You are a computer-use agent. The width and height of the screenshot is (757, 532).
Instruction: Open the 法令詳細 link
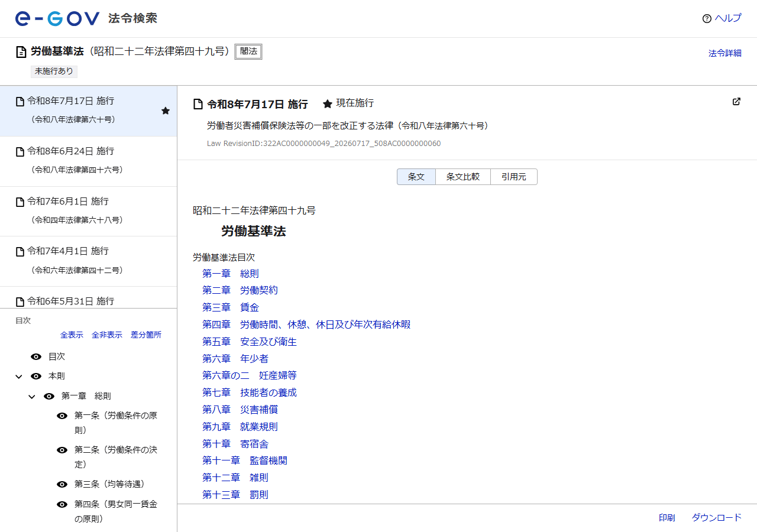[x=725, y=53]
